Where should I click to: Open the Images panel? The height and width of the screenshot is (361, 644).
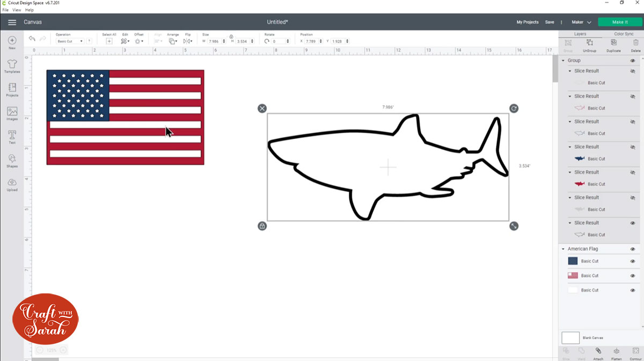click(11, 113)
